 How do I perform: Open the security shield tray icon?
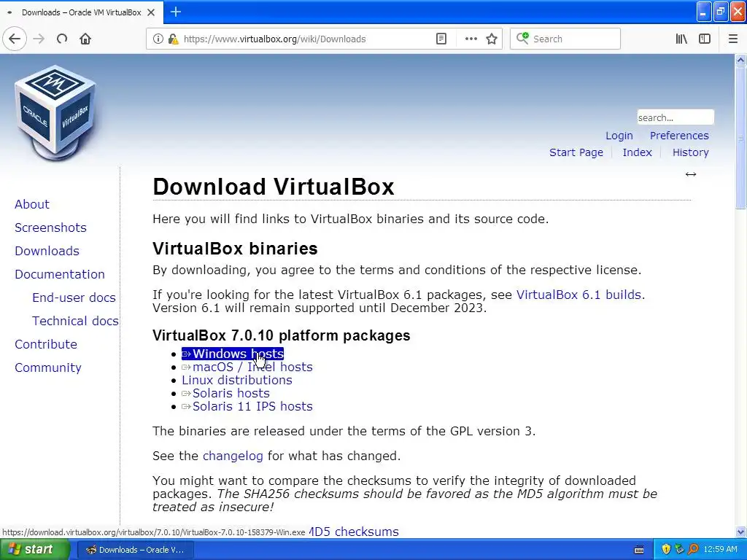click(x=666, y=550)
